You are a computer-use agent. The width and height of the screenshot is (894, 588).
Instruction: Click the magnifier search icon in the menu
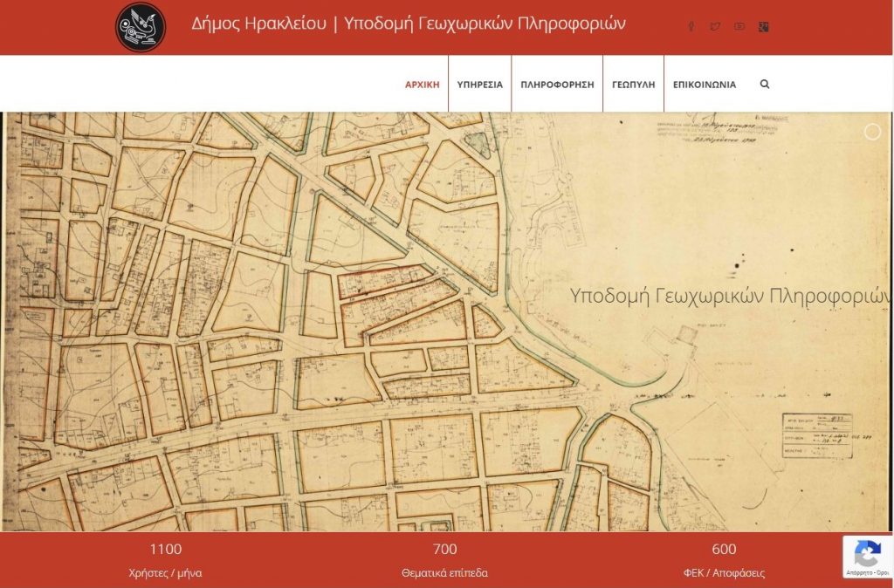click(x=765, y=85)
